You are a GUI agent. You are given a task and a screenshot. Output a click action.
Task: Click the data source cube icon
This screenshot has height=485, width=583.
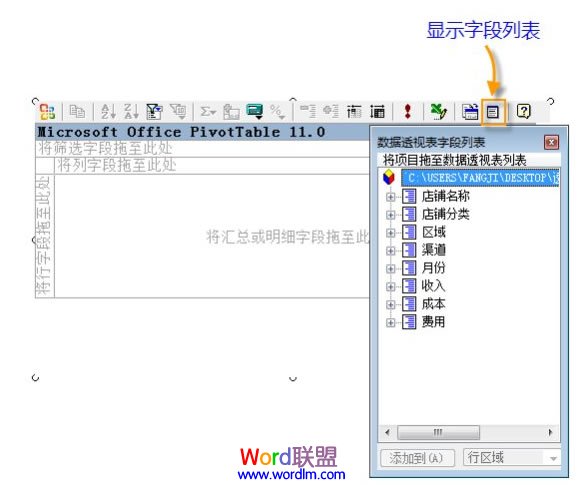click(389, 177)
